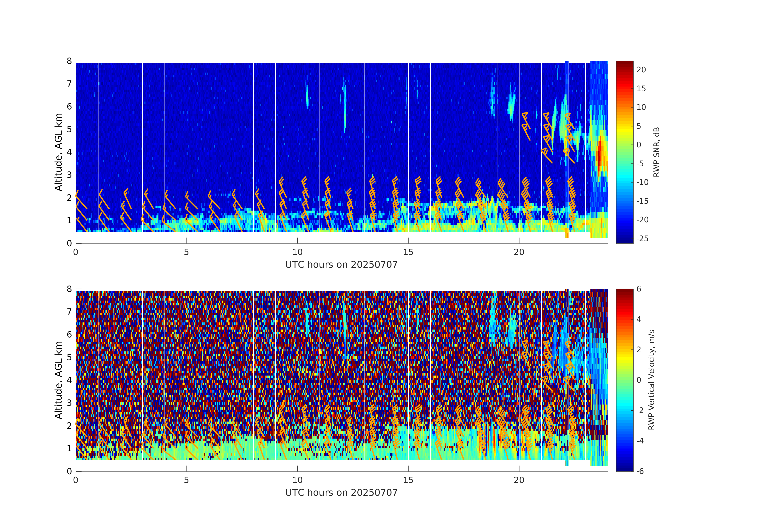
Task: Click the RWP Vertical Velocity colorbar
Action: pos(624,380)
